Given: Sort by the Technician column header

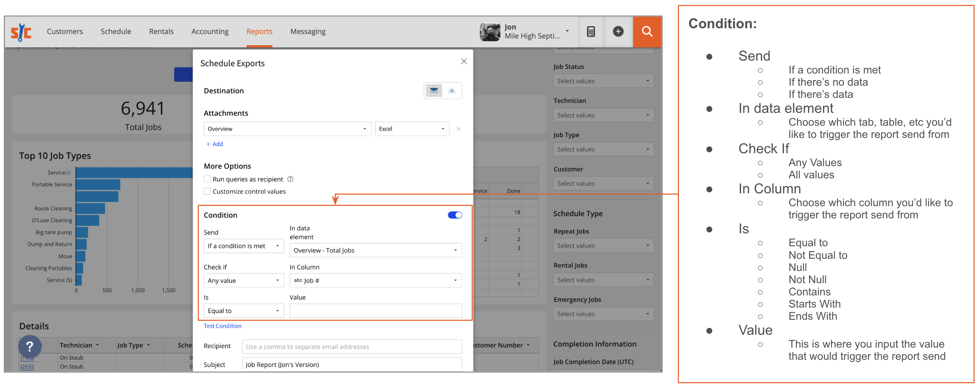Looking at the screenshot, I should pos(79,346).
